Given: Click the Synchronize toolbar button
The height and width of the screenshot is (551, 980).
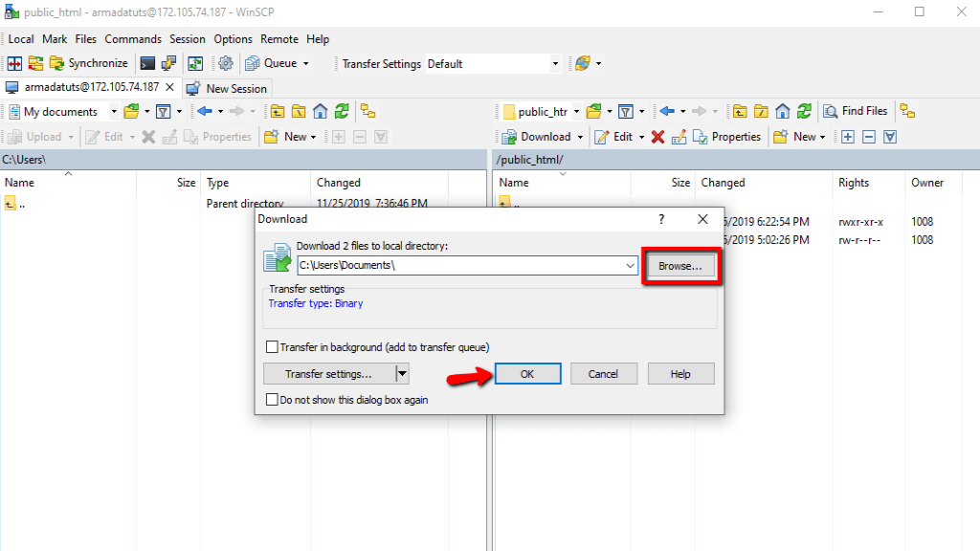Looking at the screenshot, I should (89, 63).
